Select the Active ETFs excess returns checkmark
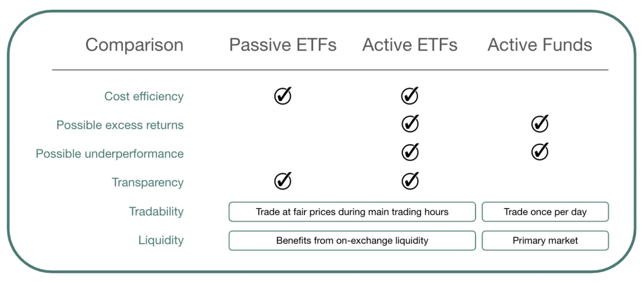644x283 pixels. (x=410, y=124)
